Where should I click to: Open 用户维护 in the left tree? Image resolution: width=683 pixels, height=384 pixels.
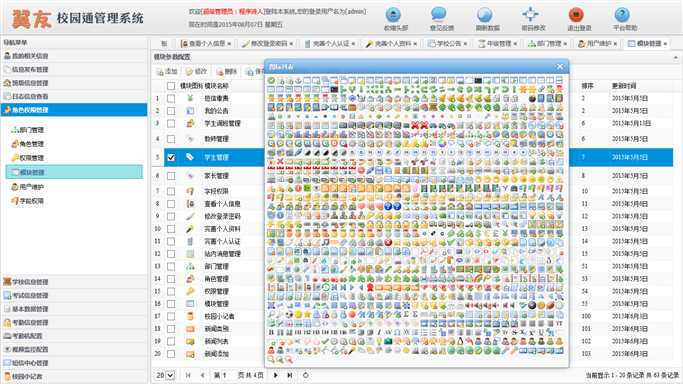(28, 187)
